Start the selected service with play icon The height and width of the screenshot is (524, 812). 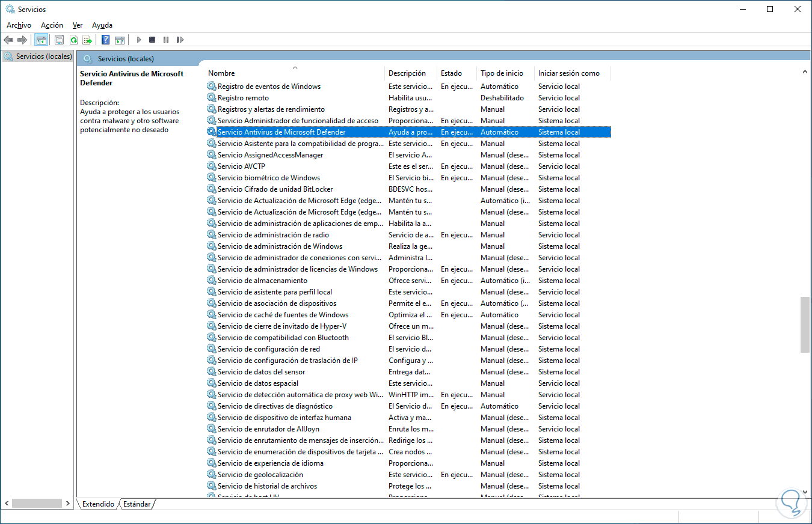point(139,40)
